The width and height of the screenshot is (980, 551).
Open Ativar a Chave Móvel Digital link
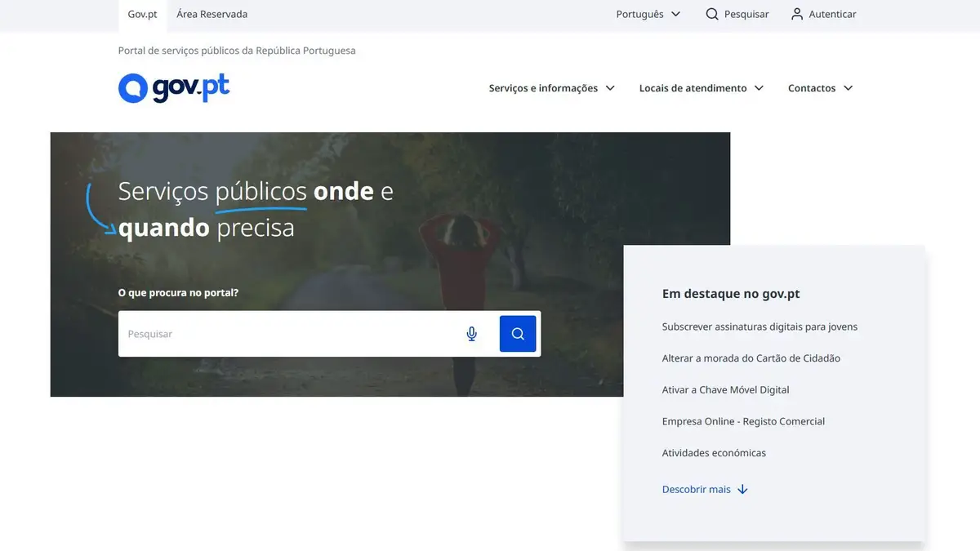726,390
